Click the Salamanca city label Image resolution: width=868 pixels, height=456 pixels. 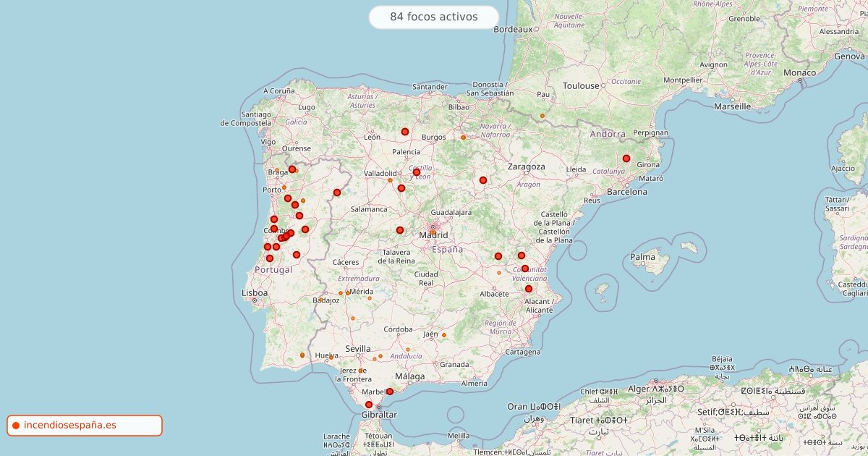(x=369, y=209)
